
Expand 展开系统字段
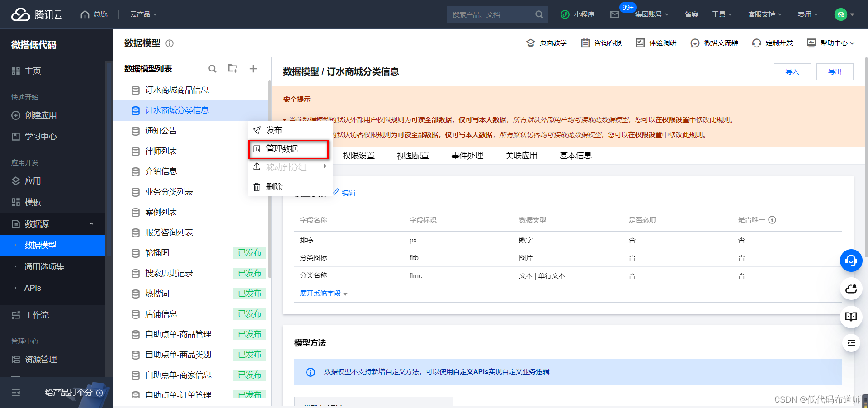pos(324,294)
